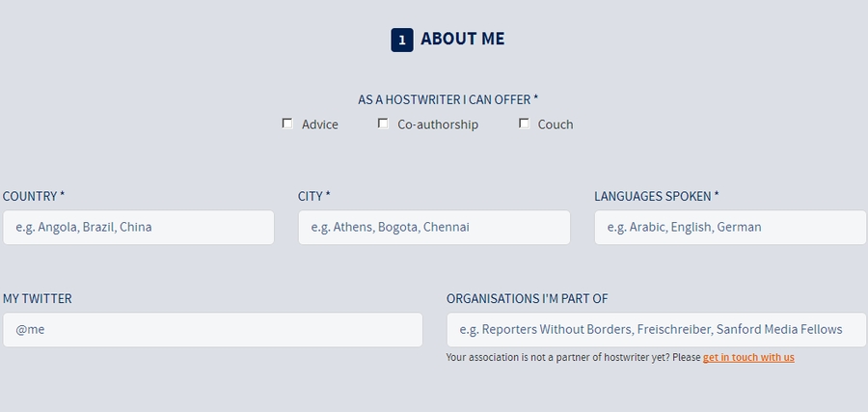868x412 pixels.
Task: Select the City text field
Action: (x=434, y=227)
